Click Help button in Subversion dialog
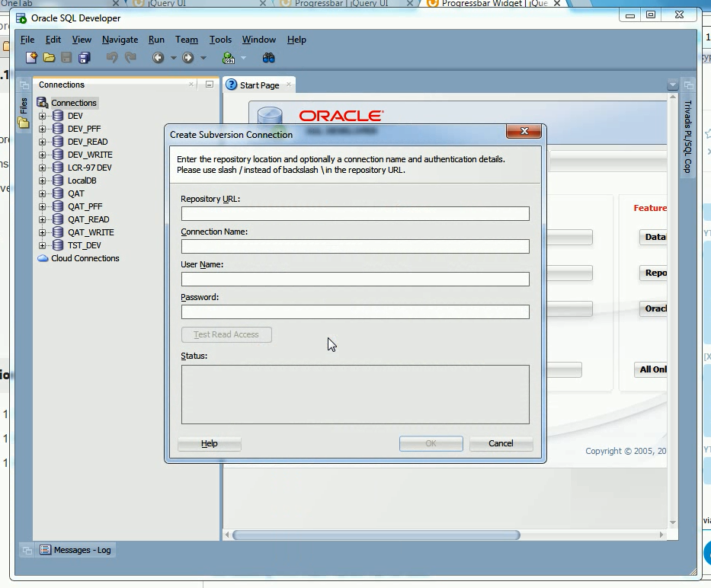 pos(210,443)
